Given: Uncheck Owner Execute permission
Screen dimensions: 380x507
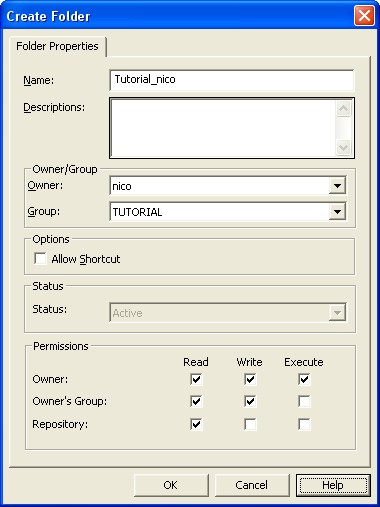Looking at the screenshot, I should click(x=304, y=379).
